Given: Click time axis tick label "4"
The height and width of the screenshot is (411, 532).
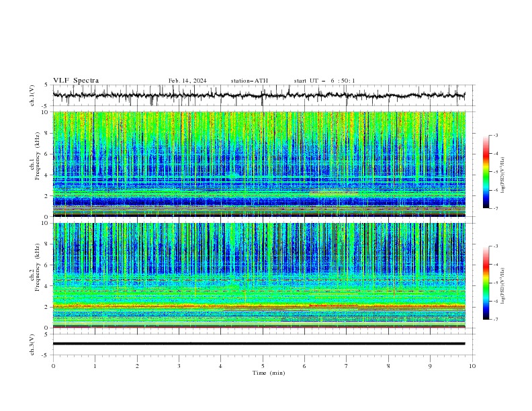Looking at the screenshot, I should [x=220, y=366].
